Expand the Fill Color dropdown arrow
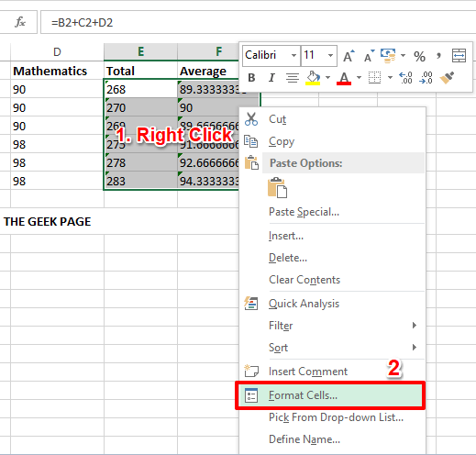 (327, 78)
